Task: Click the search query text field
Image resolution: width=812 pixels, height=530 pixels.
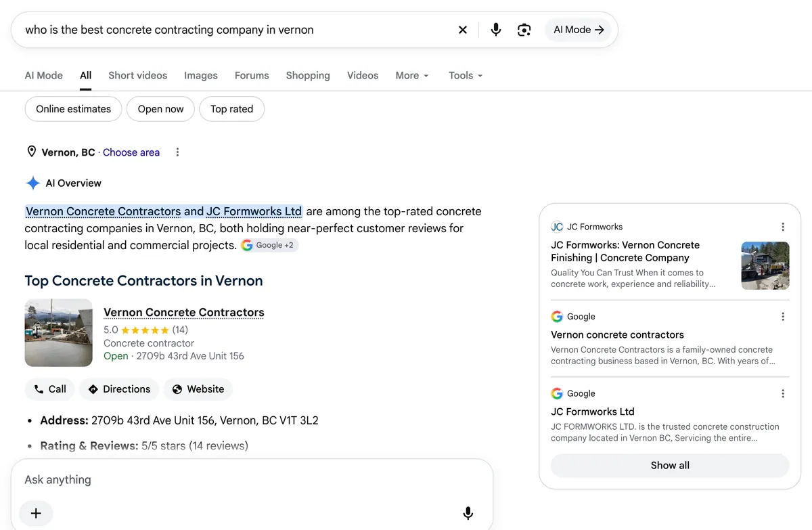Action: click(237, 30)
